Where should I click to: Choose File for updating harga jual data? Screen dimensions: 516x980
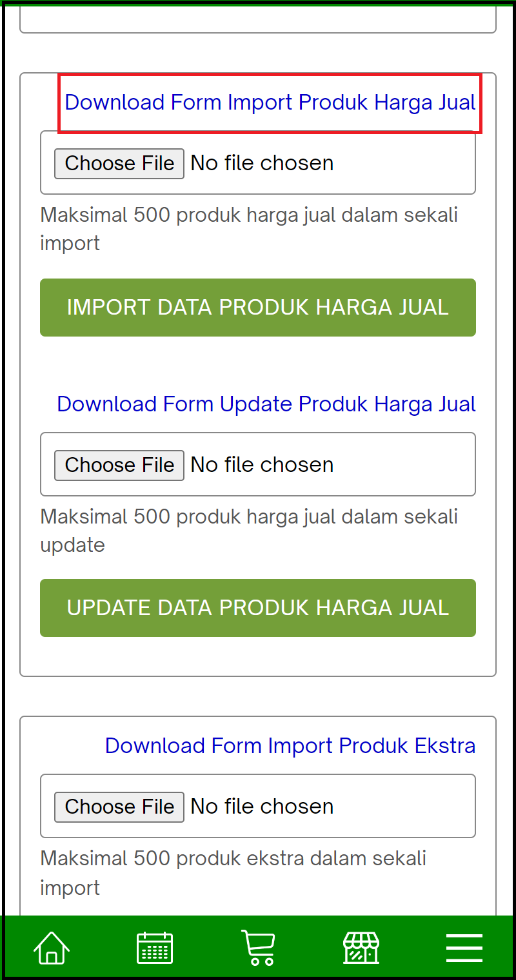[x=119, y=465]
